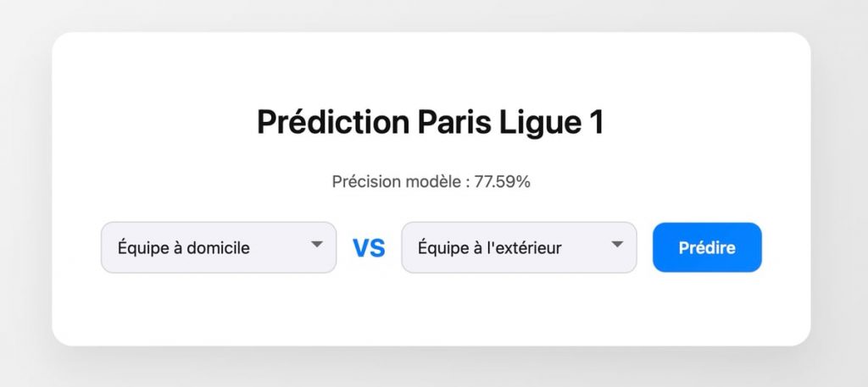868x387 pixels.
Task: Click the home team dropdown arrow
Action: [316, 245]
